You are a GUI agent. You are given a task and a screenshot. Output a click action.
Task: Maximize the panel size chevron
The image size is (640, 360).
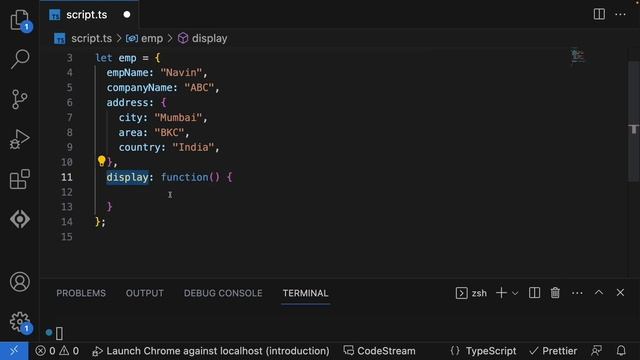[599, 293]
